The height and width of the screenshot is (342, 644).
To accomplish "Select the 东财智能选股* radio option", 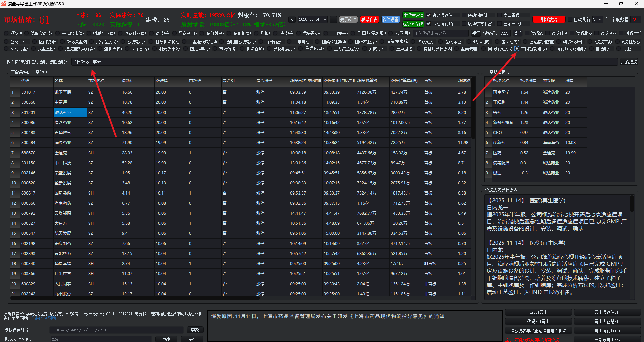I will [517, 49].
